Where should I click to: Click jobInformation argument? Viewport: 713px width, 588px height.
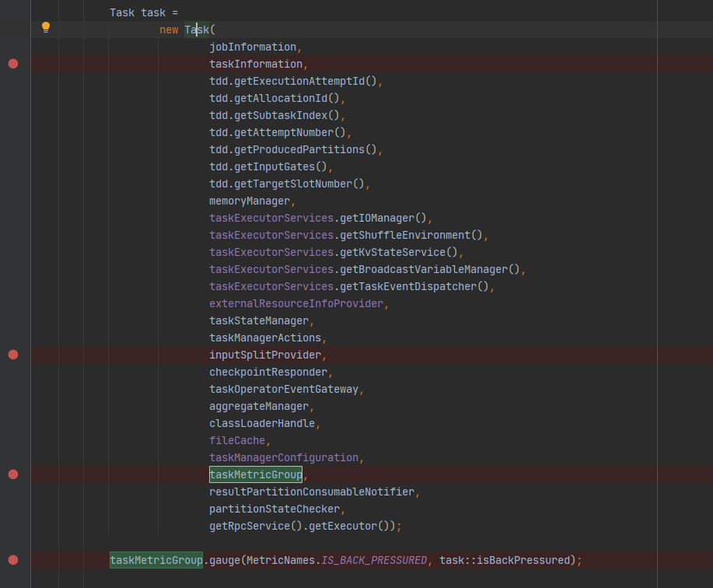tap(253, 47)
